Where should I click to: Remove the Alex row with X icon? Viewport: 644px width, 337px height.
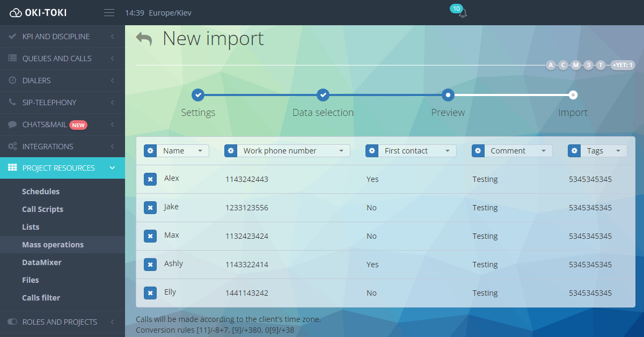pos(150,179)
